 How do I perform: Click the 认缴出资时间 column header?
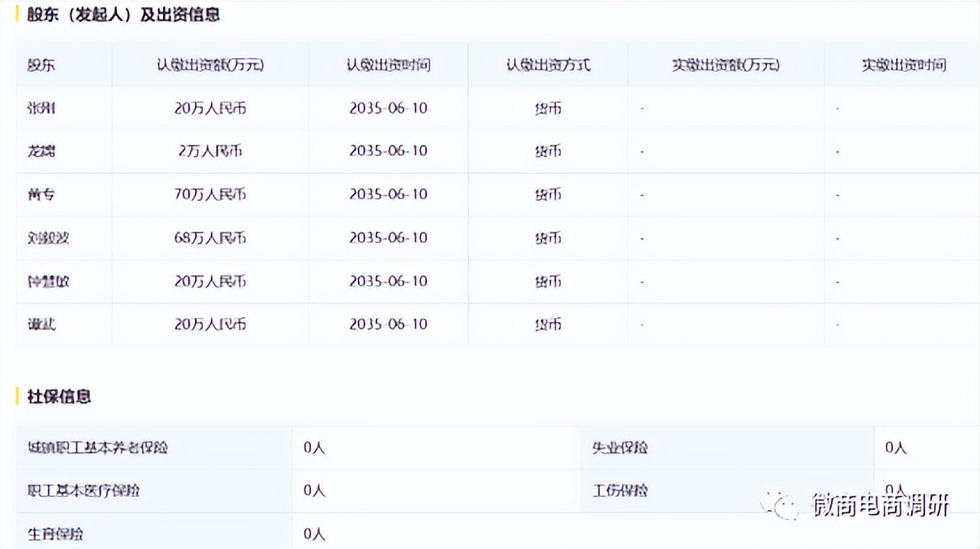click(x=388, y=65)
